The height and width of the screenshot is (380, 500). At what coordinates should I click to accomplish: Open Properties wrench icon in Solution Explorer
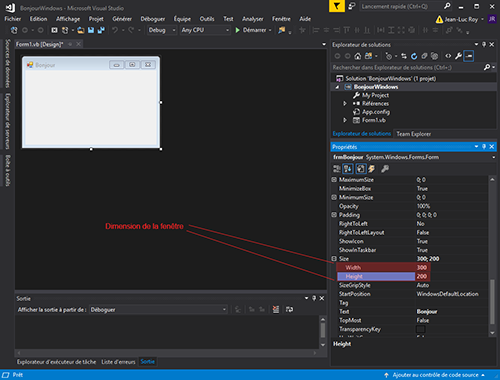click(x=458, y=56)
